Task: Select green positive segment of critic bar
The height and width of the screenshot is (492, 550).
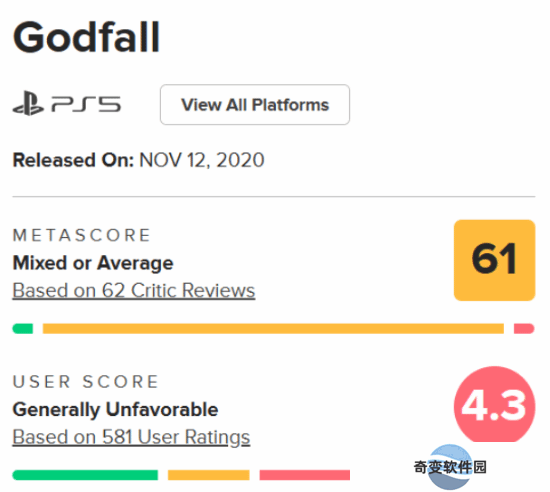Action: [23, 329]
